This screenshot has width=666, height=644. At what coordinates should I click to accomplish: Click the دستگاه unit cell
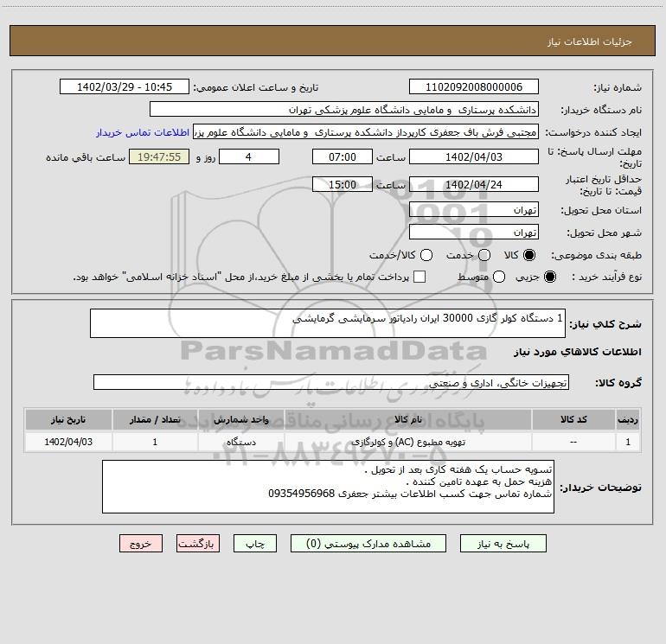[x=241, y=442]
